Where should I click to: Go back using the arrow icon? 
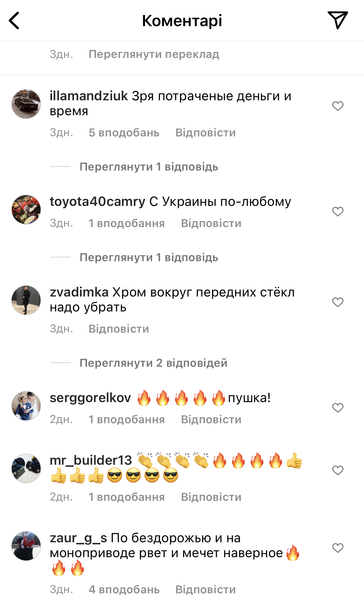(x=14, y=21)
